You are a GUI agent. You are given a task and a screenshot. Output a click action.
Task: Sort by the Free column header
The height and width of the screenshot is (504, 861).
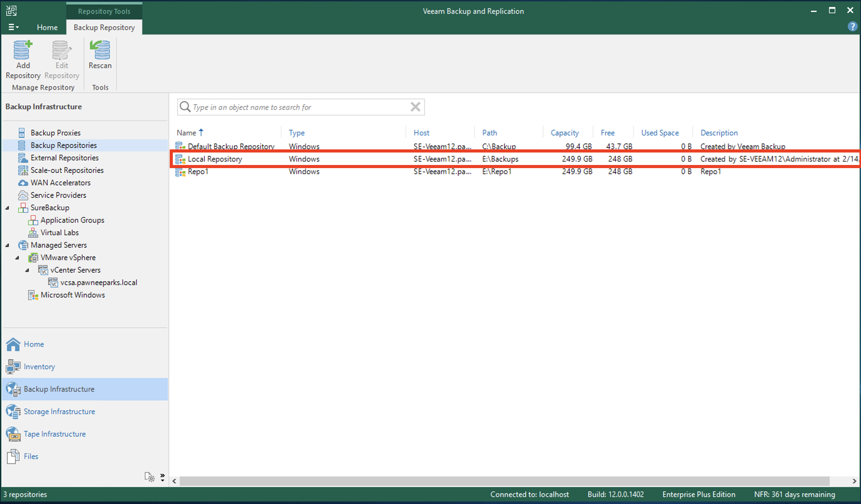point(607,133)
